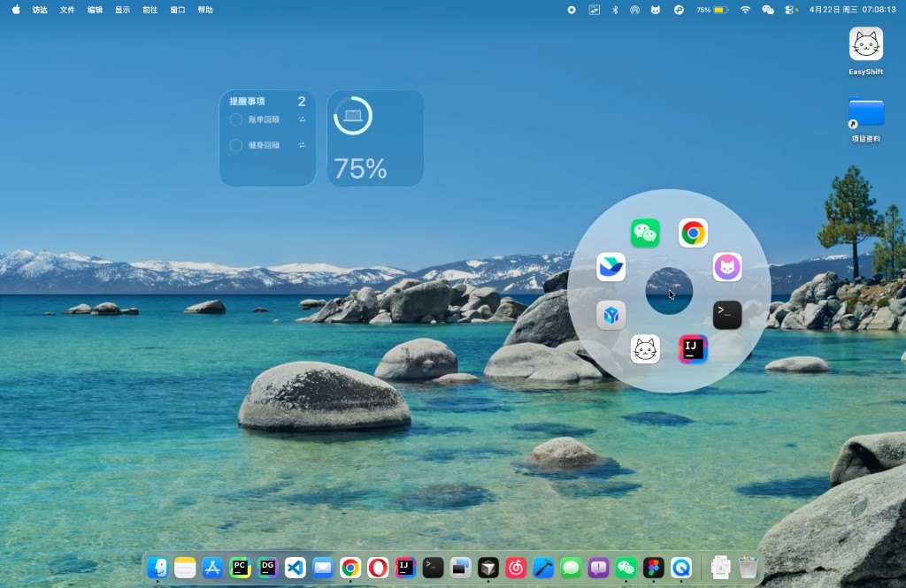Open PyCharm from the Dock

[x=240, y=568]
